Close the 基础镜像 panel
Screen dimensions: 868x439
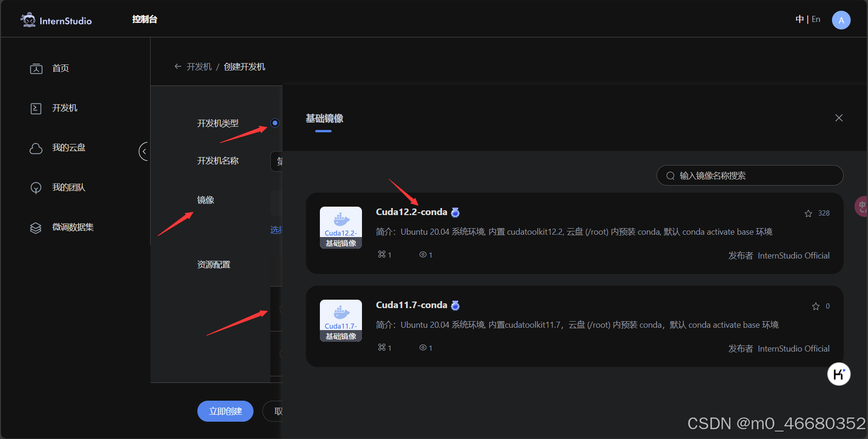click(839, 118)
